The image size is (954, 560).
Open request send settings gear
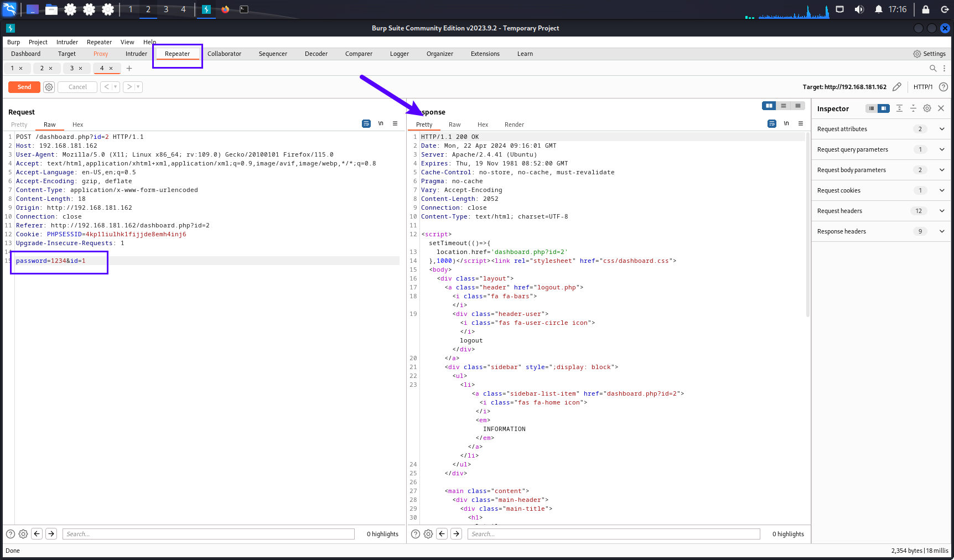[x=49, y=87]
